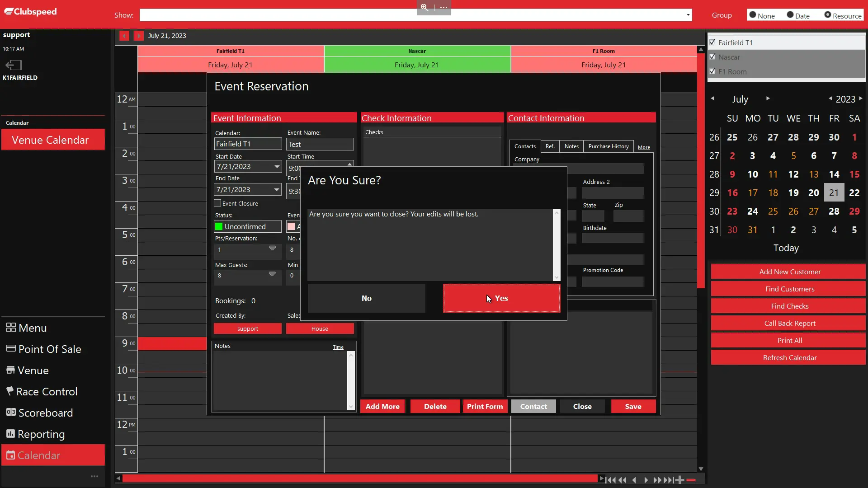Open the Purchase History tab

pos(609,146)
